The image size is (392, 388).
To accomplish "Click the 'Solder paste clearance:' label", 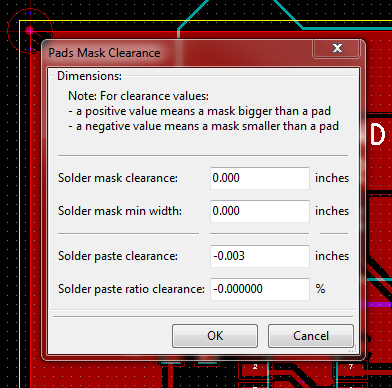I will (118, 256).
